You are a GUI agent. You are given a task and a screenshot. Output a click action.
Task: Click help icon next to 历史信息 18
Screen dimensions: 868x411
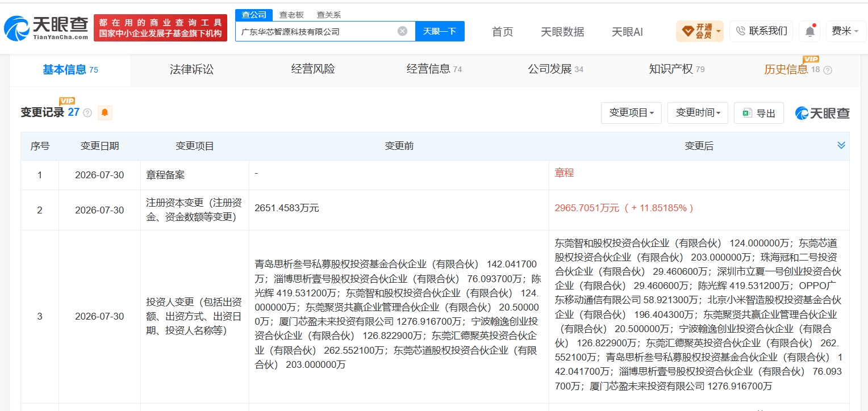[828, 70]
